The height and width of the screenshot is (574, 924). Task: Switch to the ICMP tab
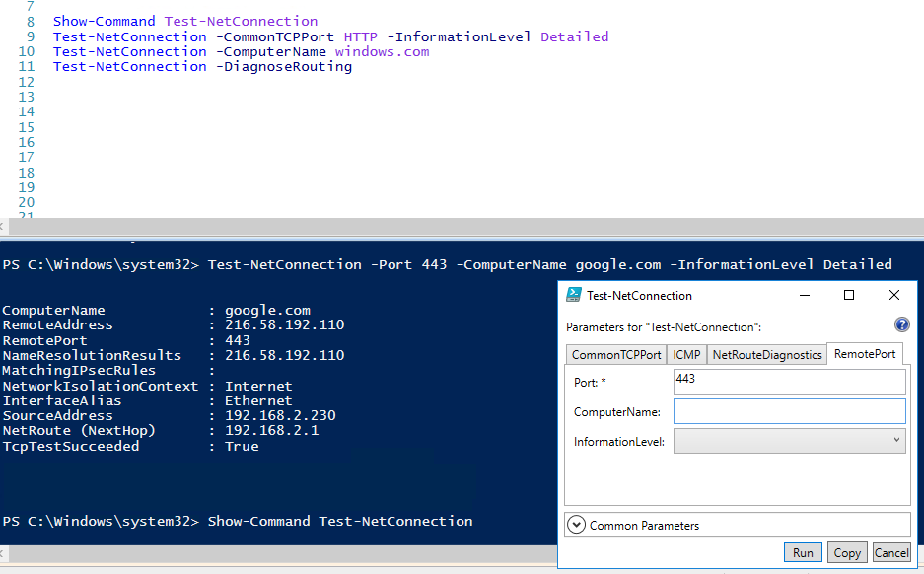pyautogui.click(x=686, y=355)
